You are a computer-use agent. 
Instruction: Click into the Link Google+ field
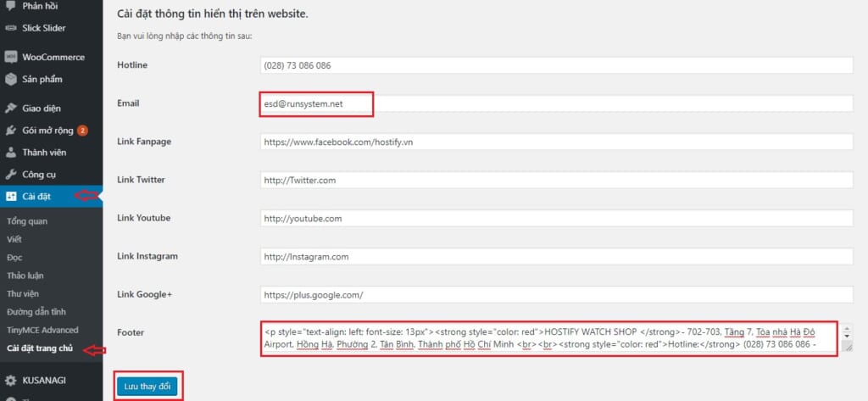click(556, 295)
